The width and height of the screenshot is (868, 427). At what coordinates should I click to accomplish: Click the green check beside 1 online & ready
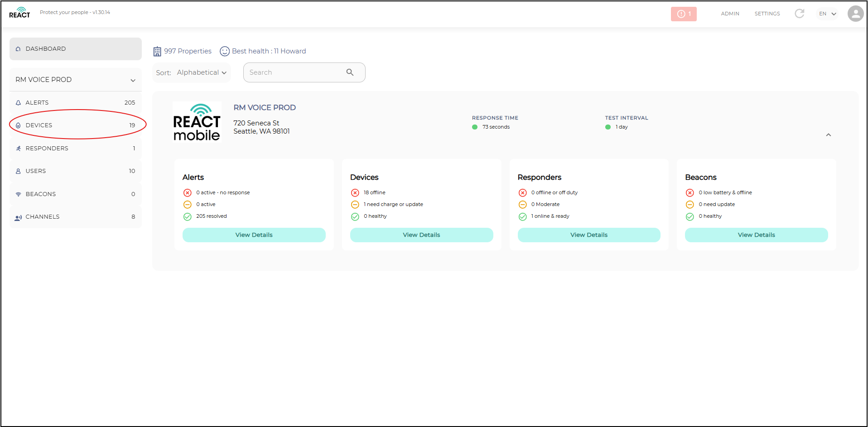click(523, 216)
